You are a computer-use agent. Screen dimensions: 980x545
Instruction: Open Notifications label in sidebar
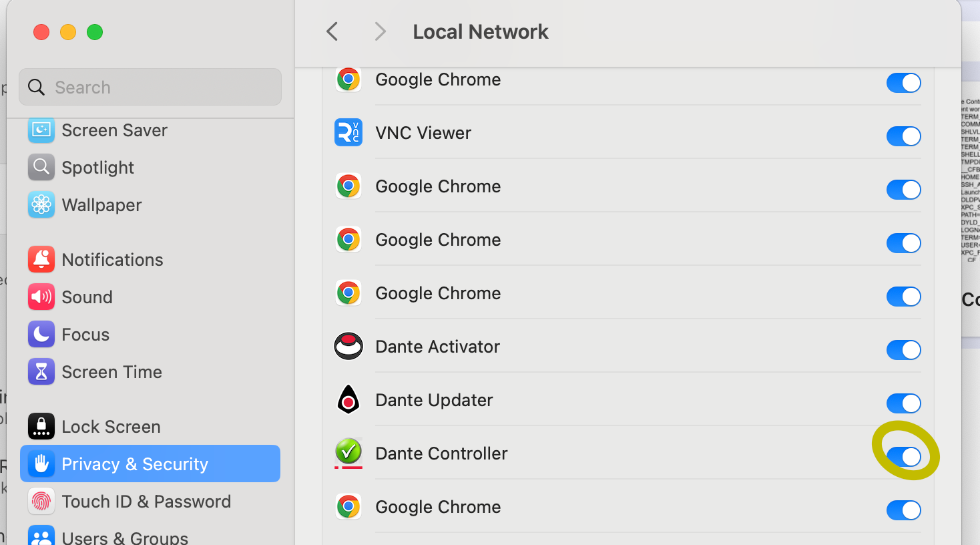pos(112,260)
